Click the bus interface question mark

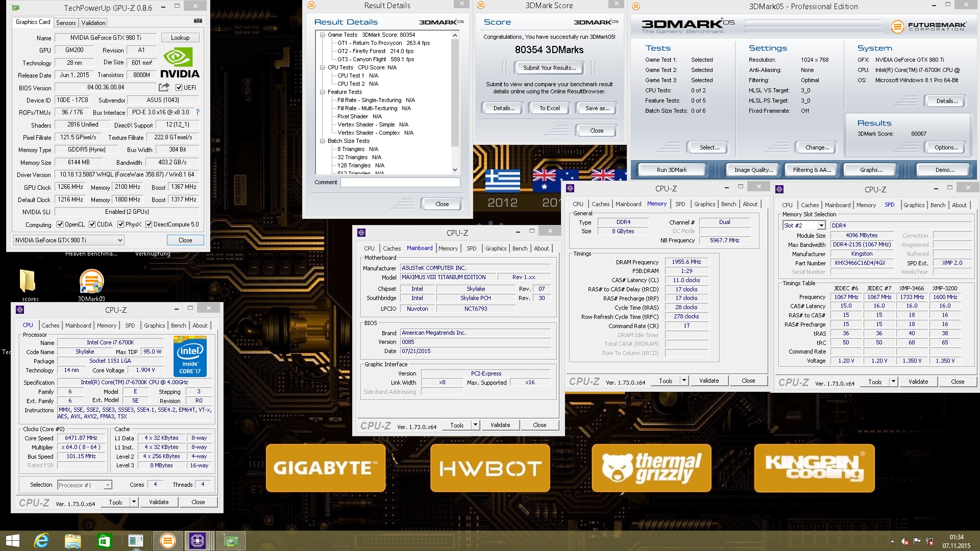click(198, 112)
